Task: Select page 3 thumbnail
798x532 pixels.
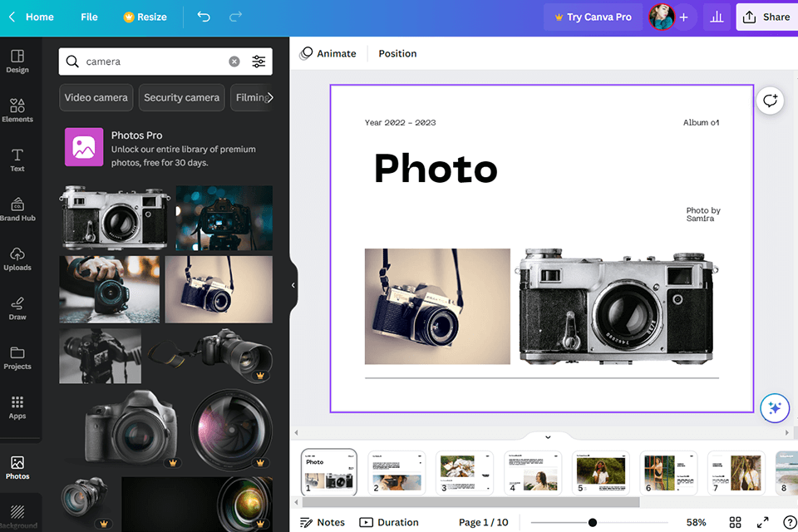Action: coord(465,472)
